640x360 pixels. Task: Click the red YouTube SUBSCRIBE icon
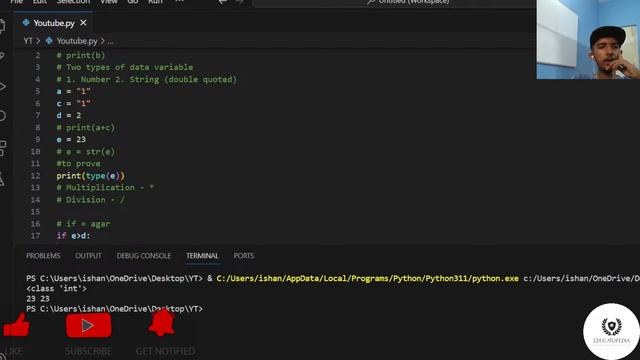point(89,325)
